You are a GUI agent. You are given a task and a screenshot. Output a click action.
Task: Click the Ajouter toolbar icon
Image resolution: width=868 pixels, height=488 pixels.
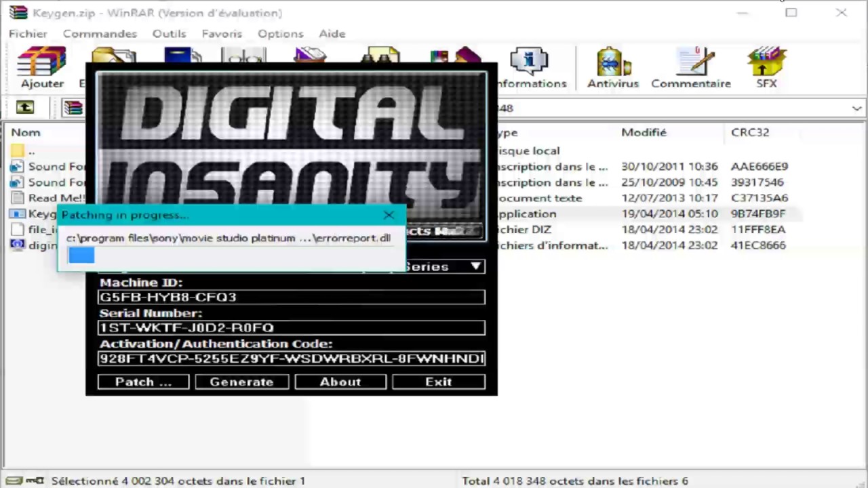tap(42, 62)
